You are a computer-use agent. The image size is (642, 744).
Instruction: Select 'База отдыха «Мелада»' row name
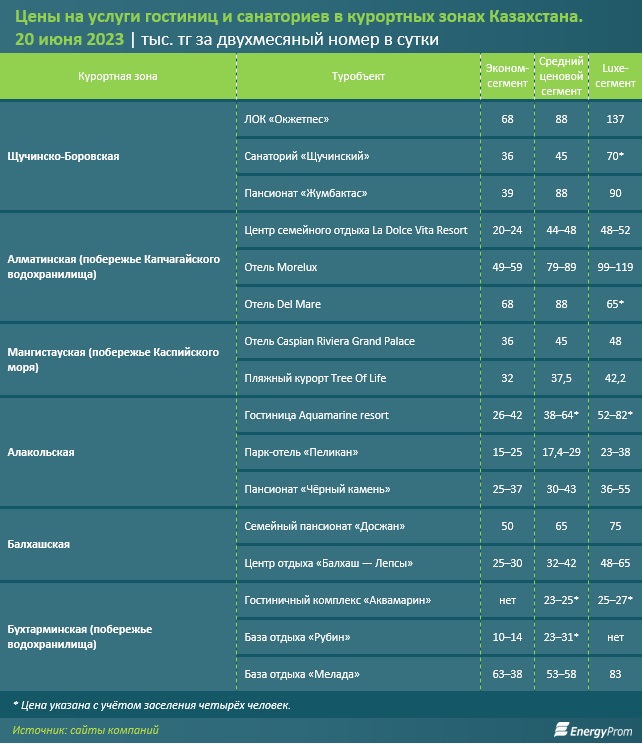point(302,674)
